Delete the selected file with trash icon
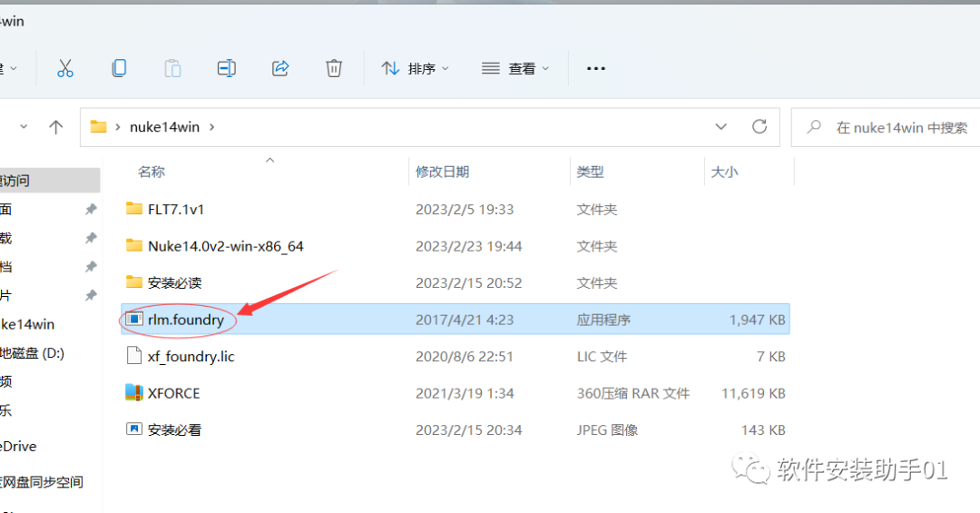This screenshot has width=980, height=513. coord(334,68)
